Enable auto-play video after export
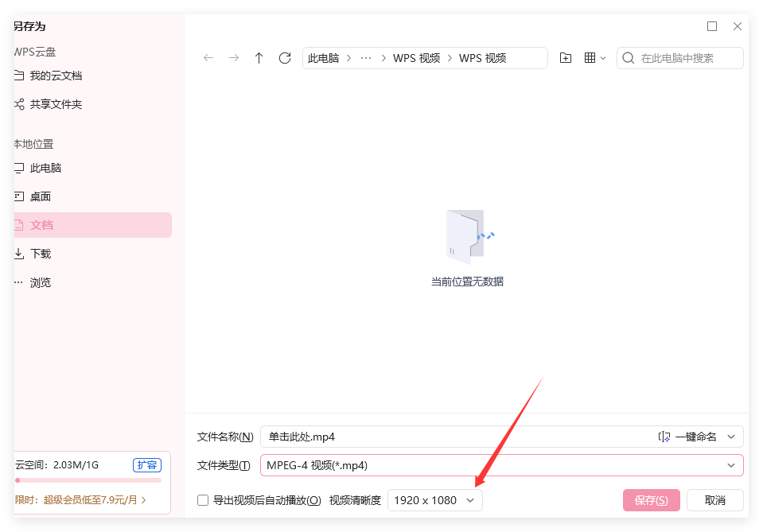 click(x=203, y=500)
